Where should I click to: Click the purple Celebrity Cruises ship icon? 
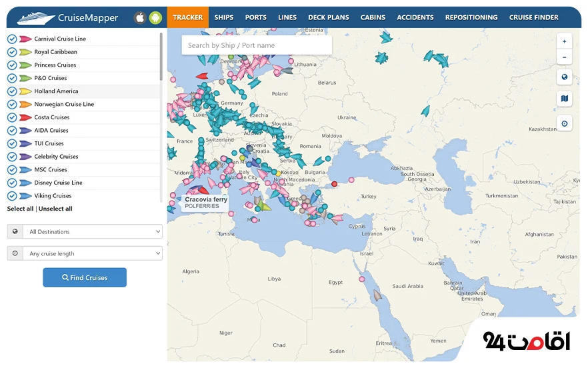pos(25,157)
